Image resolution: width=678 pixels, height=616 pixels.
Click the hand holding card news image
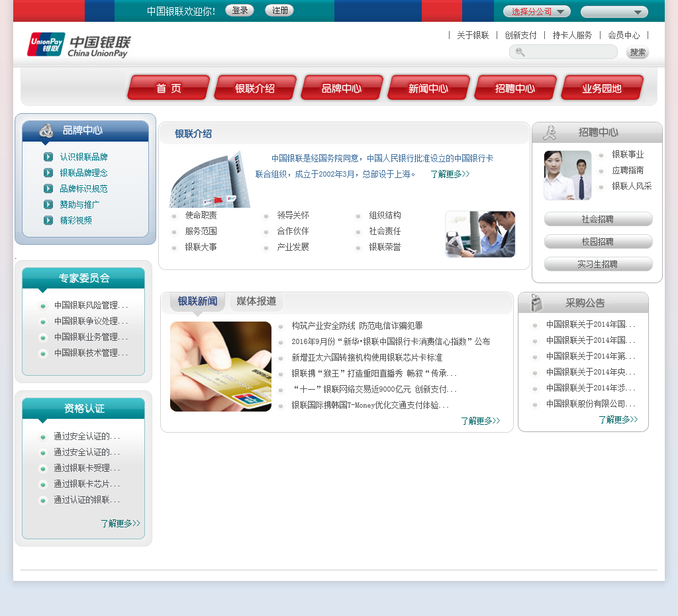tap(220, 367)
